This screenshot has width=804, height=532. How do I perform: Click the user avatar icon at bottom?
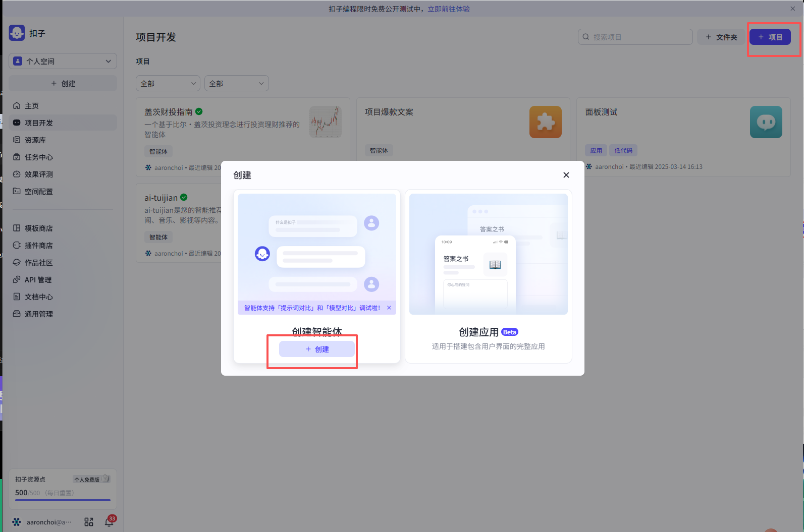tap(17, 522)
